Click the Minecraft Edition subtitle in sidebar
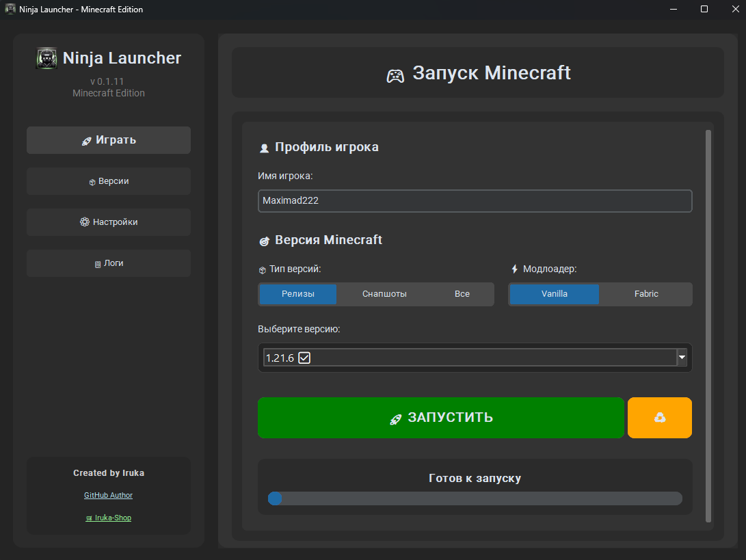This screenshot has width=746, height=560. pyautogui.click(x=109, y=93)
